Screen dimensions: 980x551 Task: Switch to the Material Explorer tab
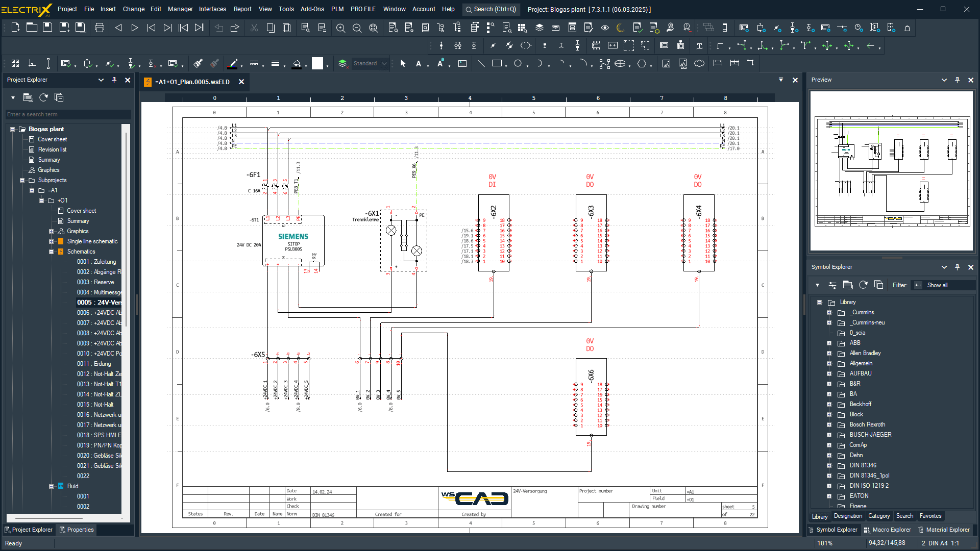(944, 530)
